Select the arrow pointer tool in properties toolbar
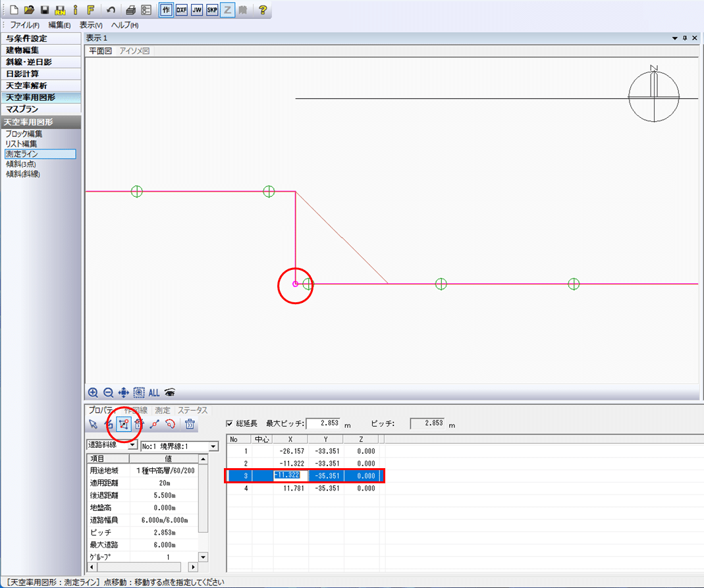Image resolution: width=704 pixels, height=588 pixels. 93,424
